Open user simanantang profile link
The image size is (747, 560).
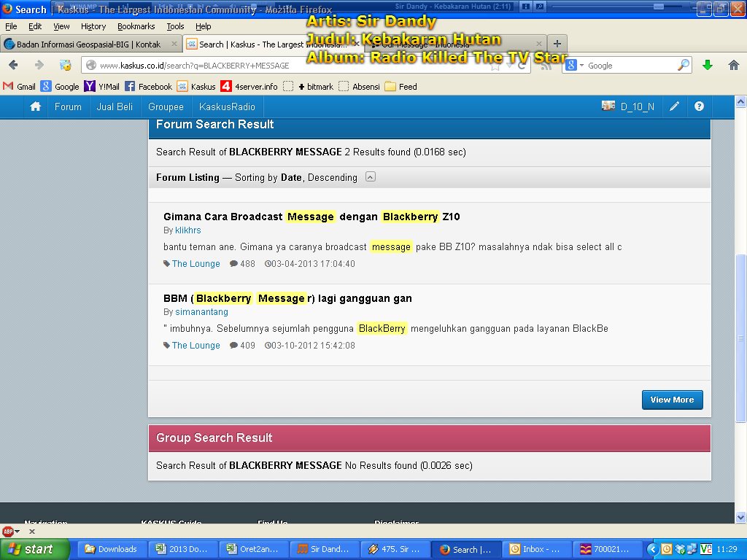[201, 312]
